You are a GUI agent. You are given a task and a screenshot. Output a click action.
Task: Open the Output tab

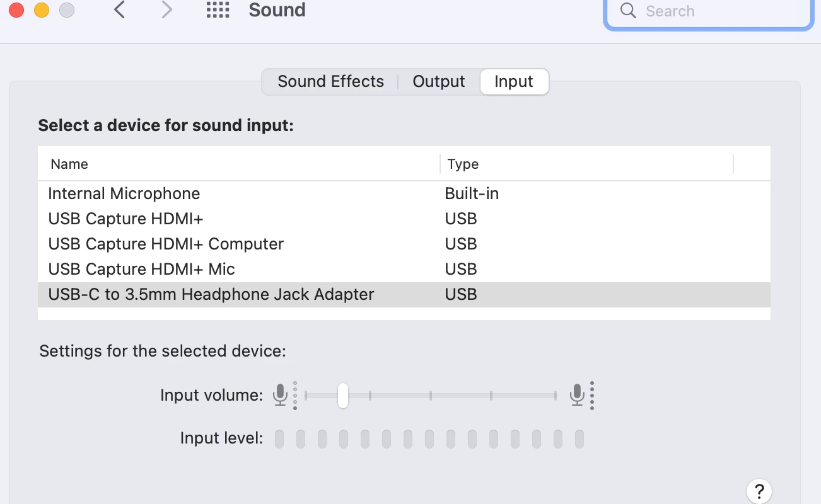pyautogui.click(x=438, y=82)
